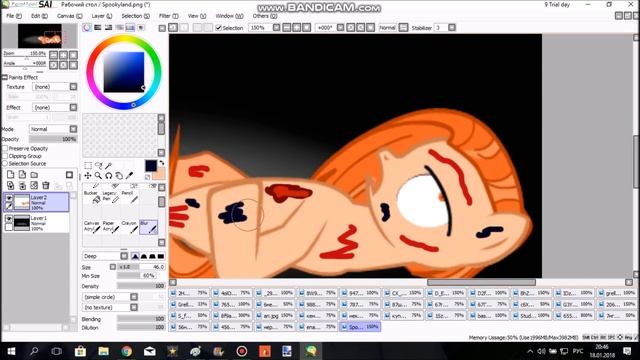Open the Edit menu
Screen dimensions: 640x360
[39, 16]
